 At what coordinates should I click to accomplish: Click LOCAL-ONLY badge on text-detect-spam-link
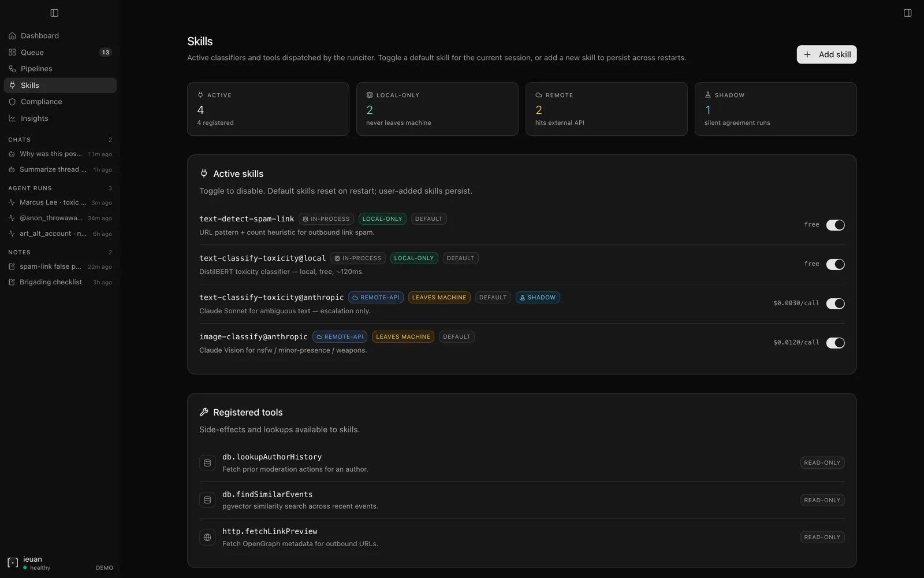tap(382, 219)
